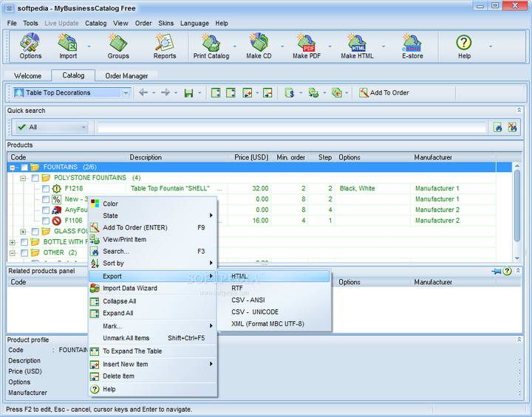Click the currency price list icon
The width and height of the screenshot is (532, 417).
[290, 92]
